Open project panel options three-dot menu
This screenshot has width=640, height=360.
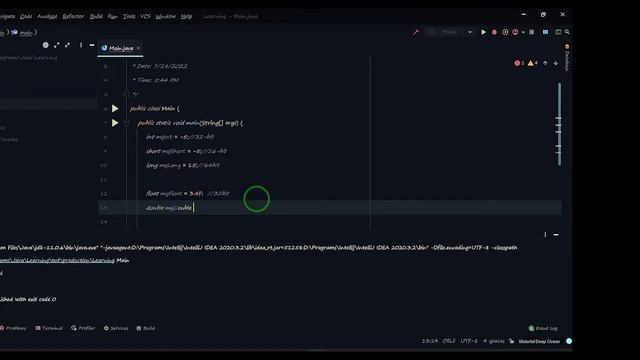pyautogui.click(x=81, y=45)
